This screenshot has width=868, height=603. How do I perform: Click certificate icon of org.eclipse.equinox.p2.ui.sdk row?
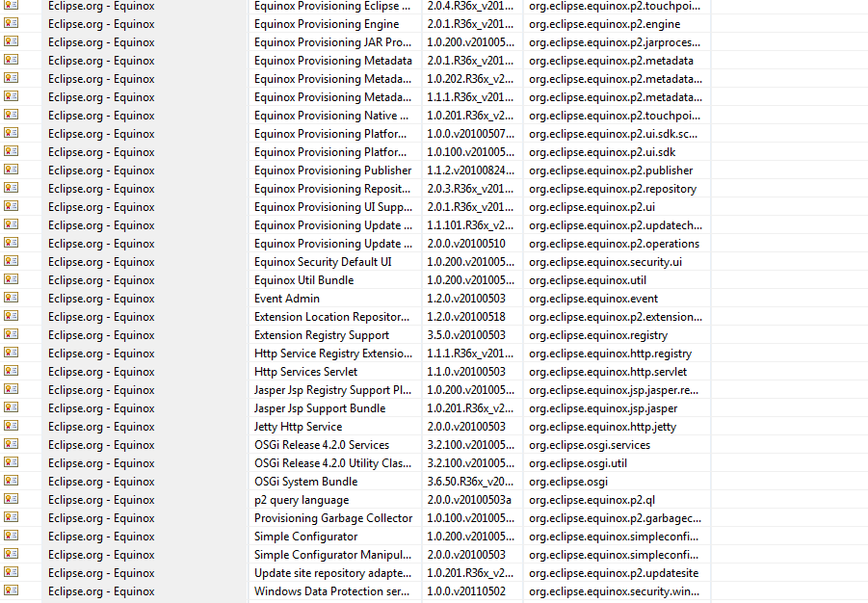11,151
